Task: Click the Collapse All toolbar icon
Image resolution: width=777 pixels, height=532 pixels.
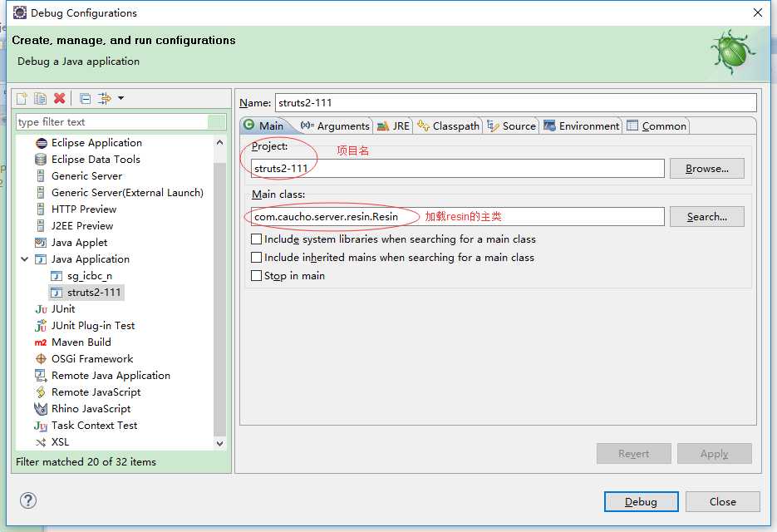Action: [x=86, y=98]
